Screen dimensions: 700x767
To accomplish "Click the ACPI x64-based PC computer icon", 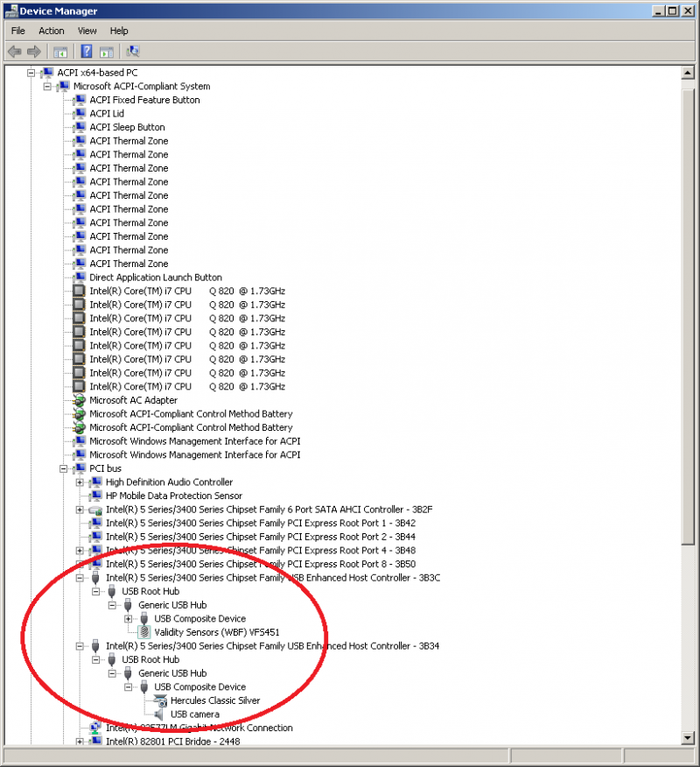I will [x=47, y=73].
